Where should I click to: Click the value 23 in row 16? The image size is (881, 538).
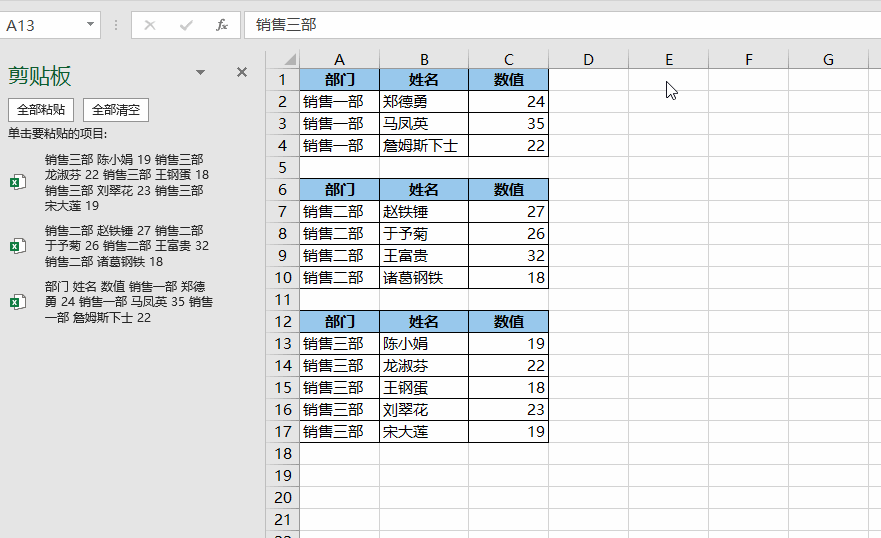click(508, 409)
